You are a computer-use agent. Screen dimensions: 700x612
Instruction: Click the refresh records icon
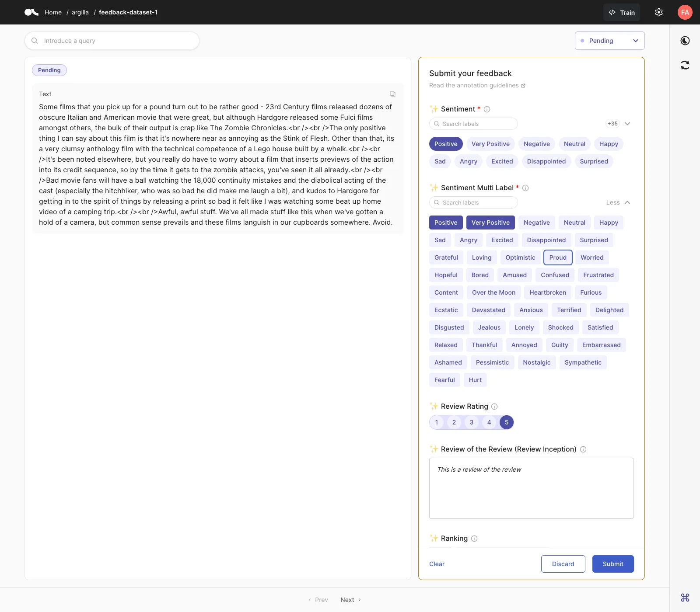(x=685, y=65)
